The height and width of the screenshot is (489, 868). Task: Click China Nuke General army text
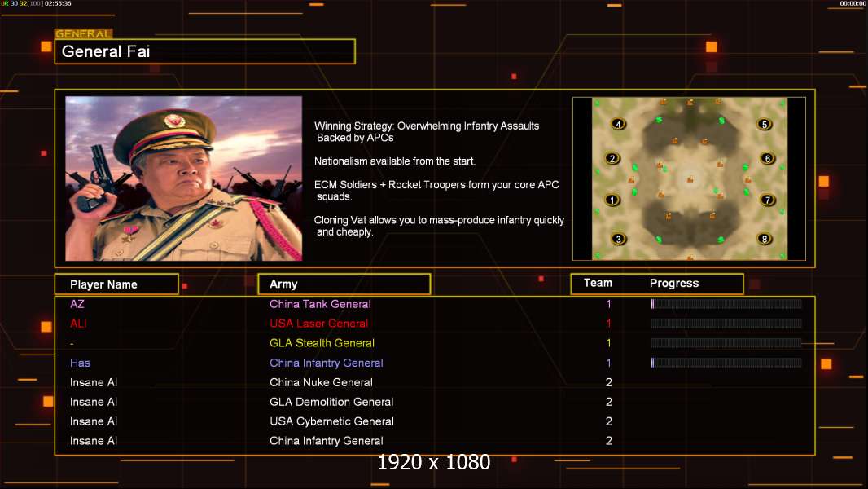pyautogui.click(x=321, y=382)
